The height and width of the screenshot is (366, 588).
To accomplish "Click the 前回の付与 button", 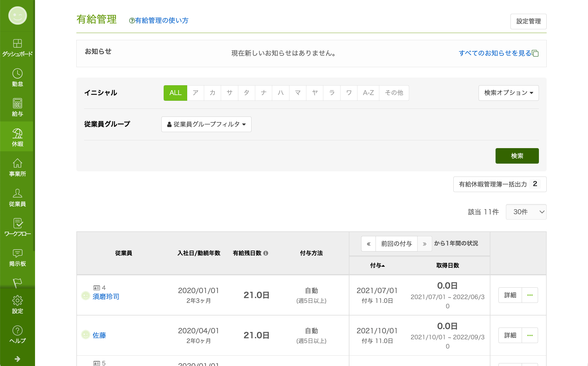I will point(396,244).
